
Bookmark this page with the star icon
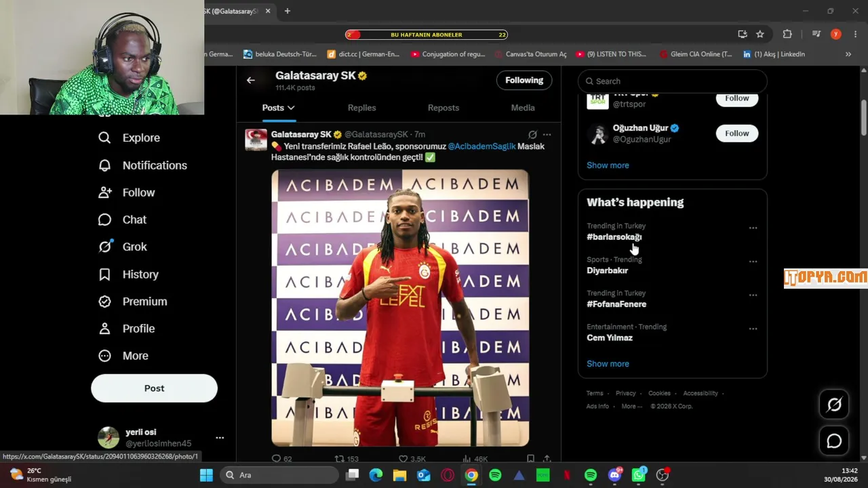(x=760, y=34)
